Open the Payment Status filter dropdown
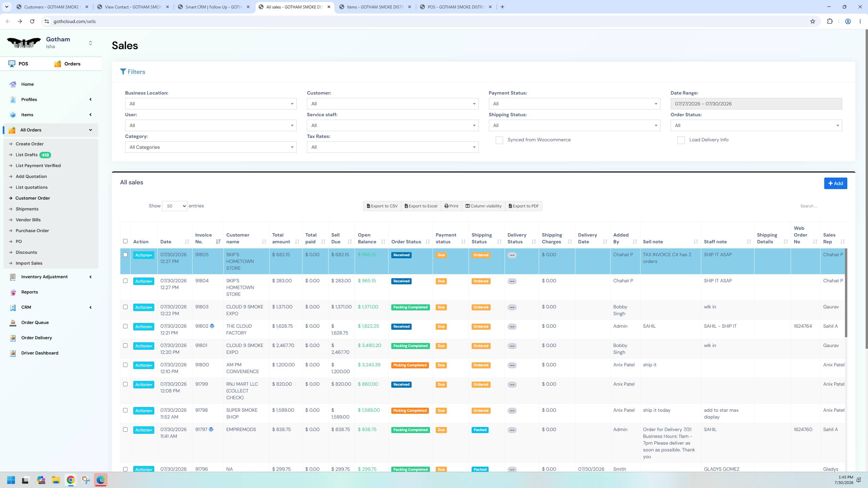This screenshot has width=868, height=488. point(574,104)
